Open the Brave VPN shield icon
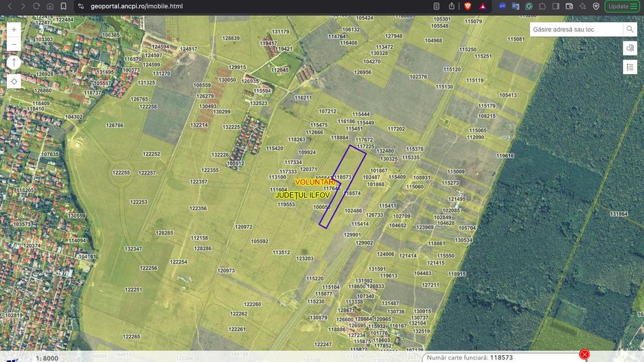 point(596,6)
